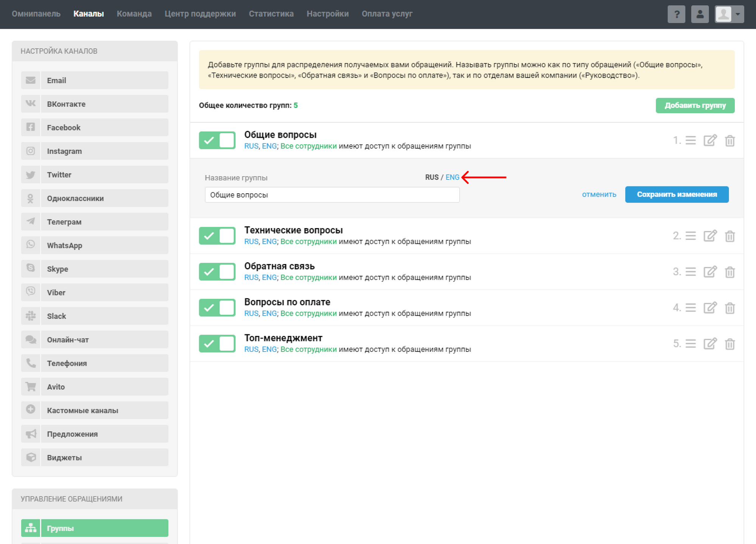Open the help question mark icon

pos(676,14)
